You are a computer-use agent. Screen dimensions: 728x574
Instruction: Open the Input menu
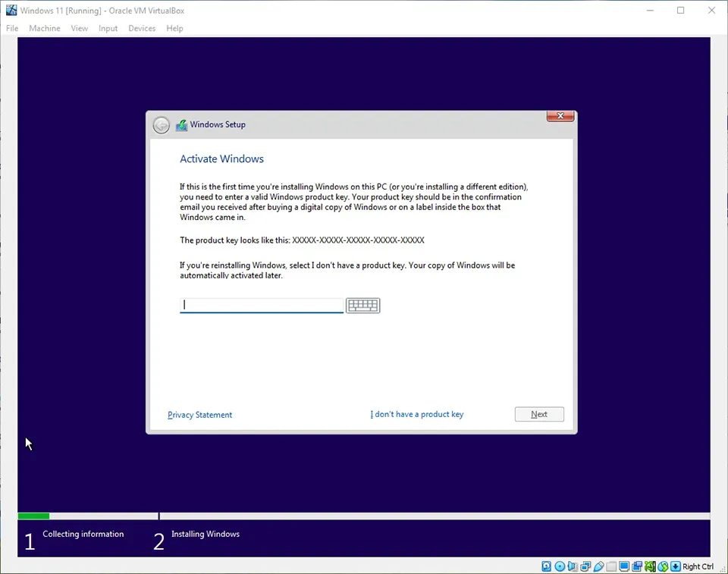[108, 28]
